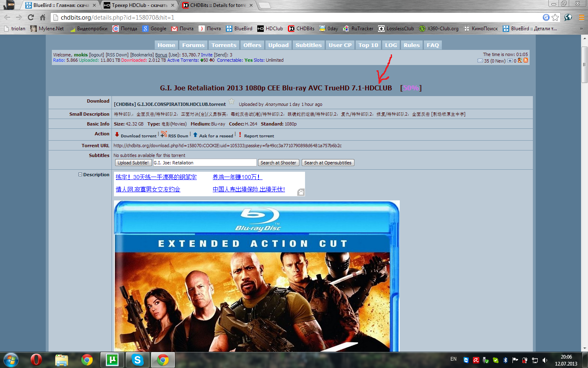The height and width of the screenshot is (368, 588).
Task: Go back with the browser back arrow
Action: click(x=7, y=17)
